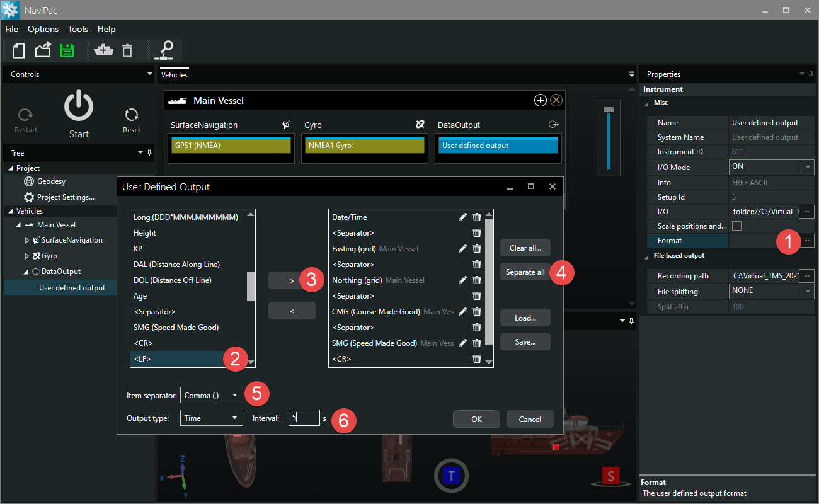The width and height of the screenshot is (819, 504).
Task: Toggle the Scale positions checkbox
Action: click(736, 226)
